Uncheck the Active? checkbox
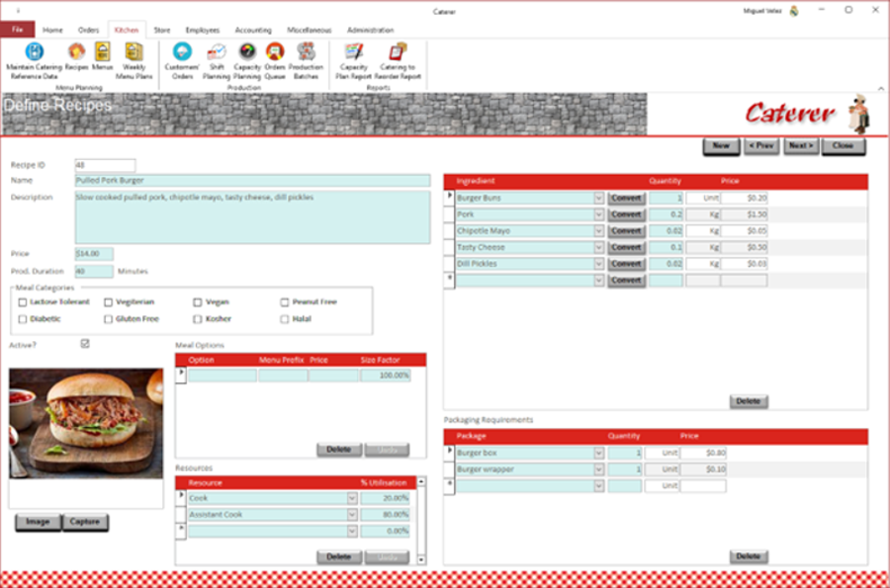 pos(85,344)
